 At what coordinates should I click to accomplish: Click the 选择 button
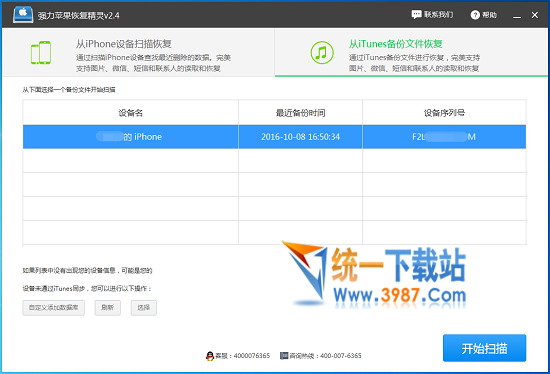click(144, 308)
